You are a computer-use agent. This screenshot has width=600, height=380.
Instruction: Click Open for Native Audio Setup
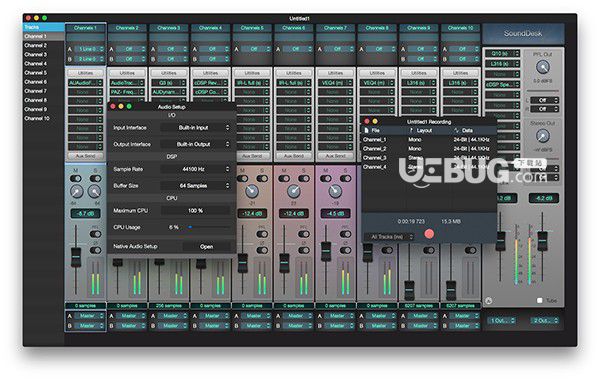(206, 246)
